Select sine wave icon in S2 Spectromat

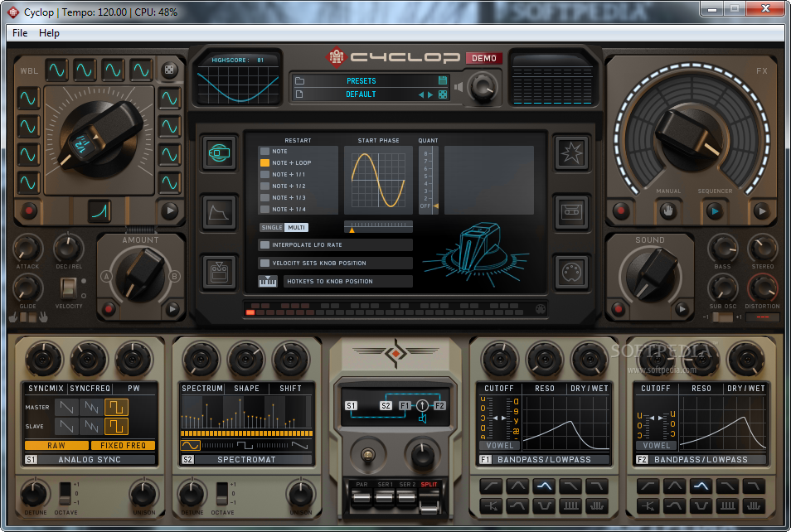pos(191,446)
